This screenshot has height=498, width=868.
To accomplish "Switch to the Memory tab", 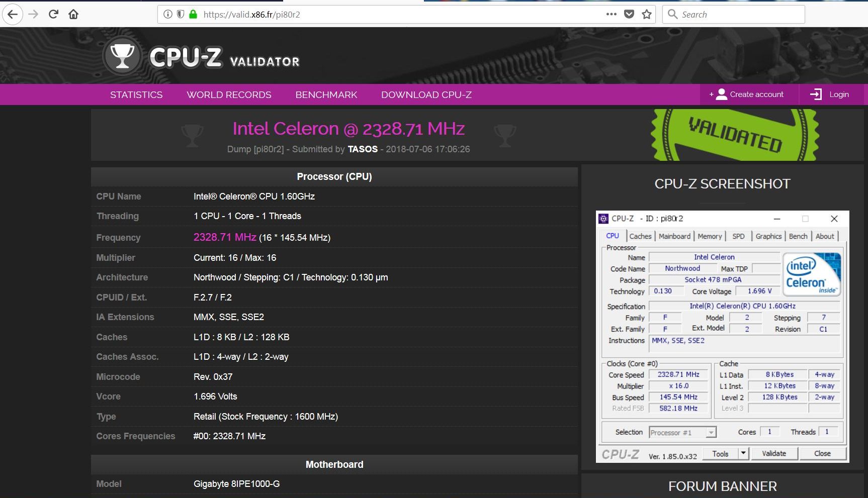I will [x=710, y=236].
